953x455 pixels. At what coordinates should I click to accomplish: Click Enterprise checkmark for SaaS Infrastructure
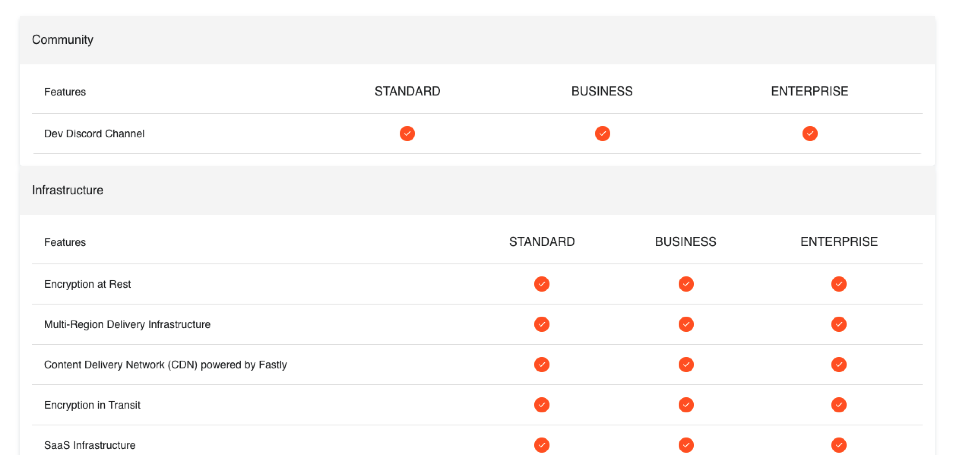(x=839, y=445)
